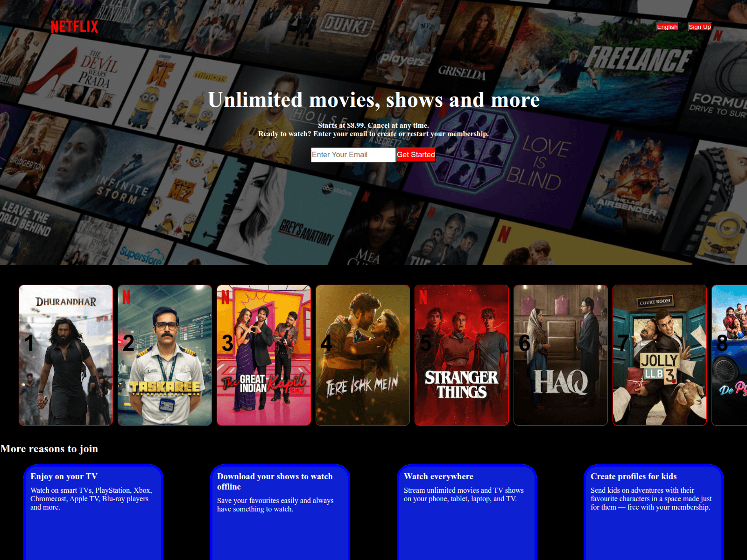Click the 'More reasons to join' heading
The image size is (747, 560).
pos(49,449)
